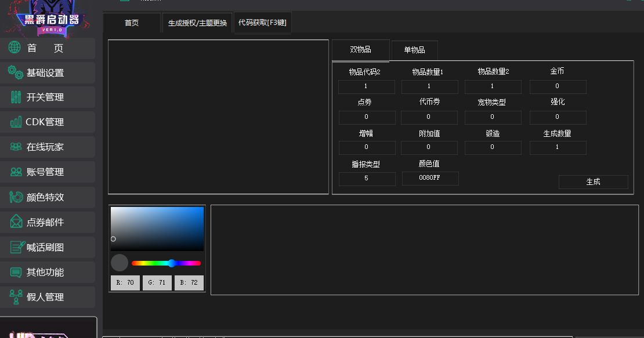
Task: Click the hue slider handle
Action: 172,263
